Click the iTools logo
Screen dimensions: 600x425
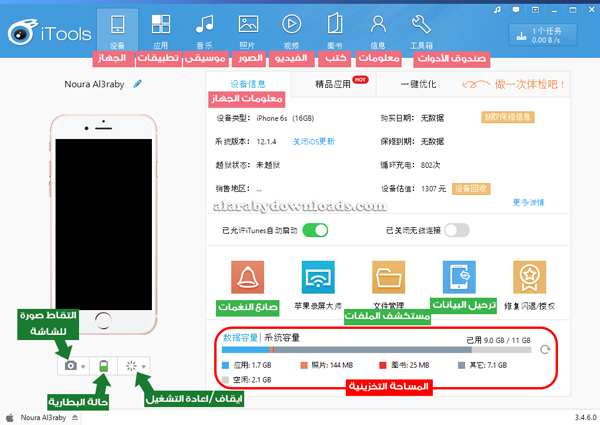click(x=49, y=33)
